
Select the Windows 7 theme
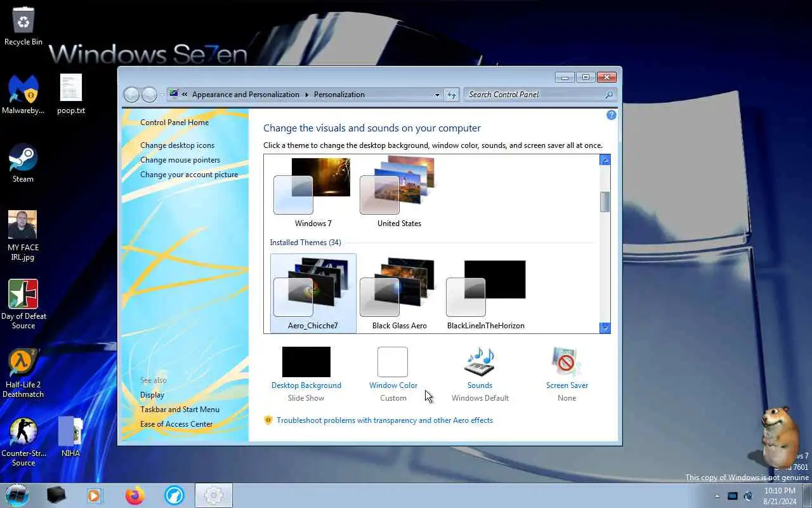pyautogui.click(x=313, y=192)
